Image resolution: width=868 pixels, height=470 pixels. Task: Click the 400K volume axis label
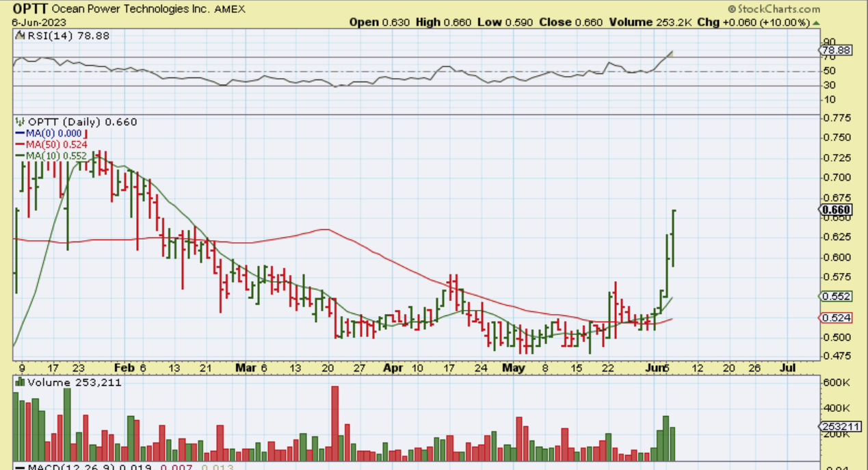(838, 408)
